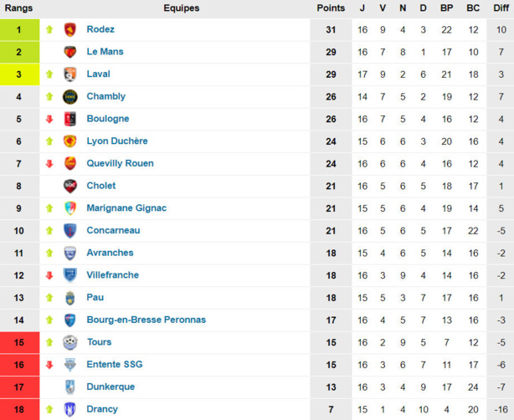This screenshot has height=420, width=514.
Task: Click the Tours football crest icon
Action: pyautogui.click(x=69, y=342)
